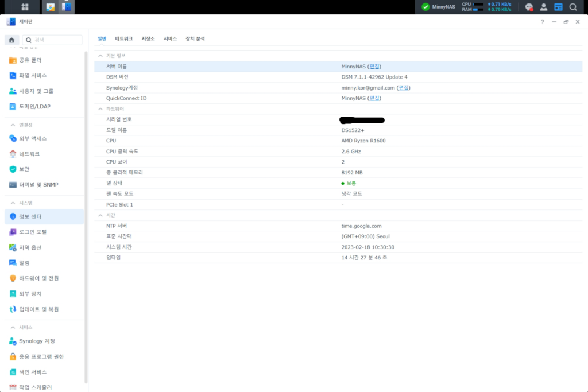Image resolution: width=588 pixels, height=392 pixels.
Task: Click 편집 link next to server name
Action: tap(374, 67)
